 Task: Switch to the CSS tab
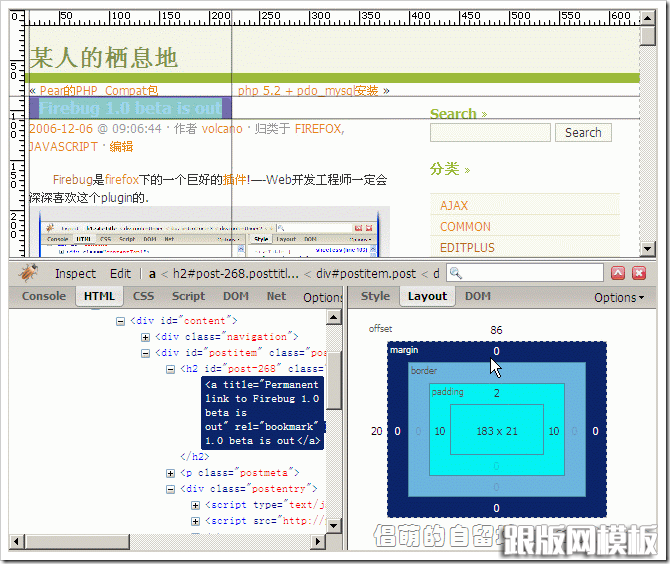(x=143, y=296)
